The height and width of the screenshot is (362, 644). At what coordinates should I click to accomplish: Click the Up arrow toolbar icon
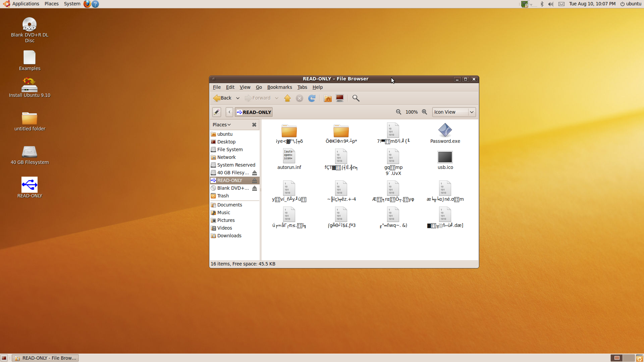pyautogui.click(x=287, y=98)
